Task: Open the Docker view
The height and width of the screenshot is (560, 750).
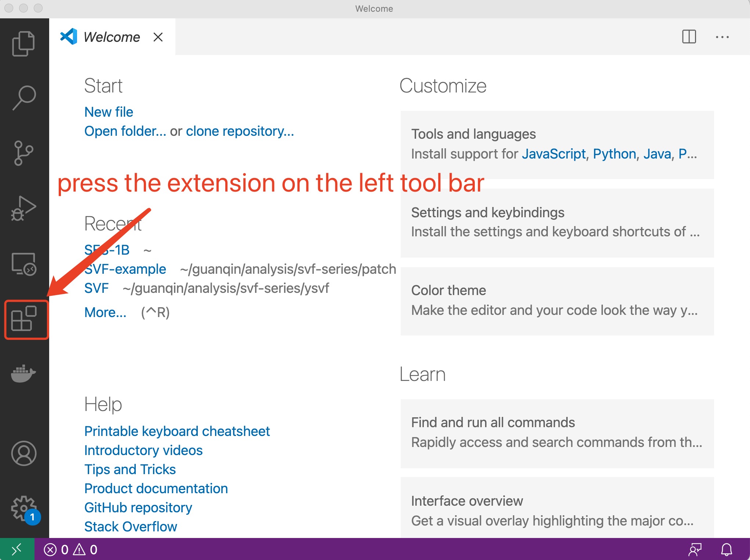Action: pyautogui.click(x=24, y=374)
